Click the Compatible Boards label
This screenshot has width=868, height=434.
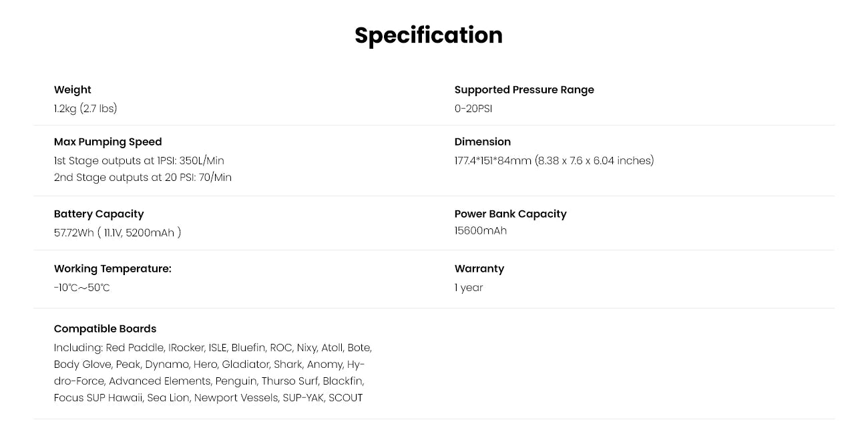(105, 329)
